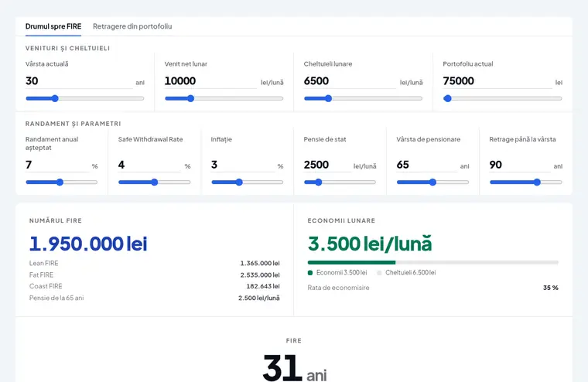Select the Inflație input showing 3
588x382 pixels.
243,165
